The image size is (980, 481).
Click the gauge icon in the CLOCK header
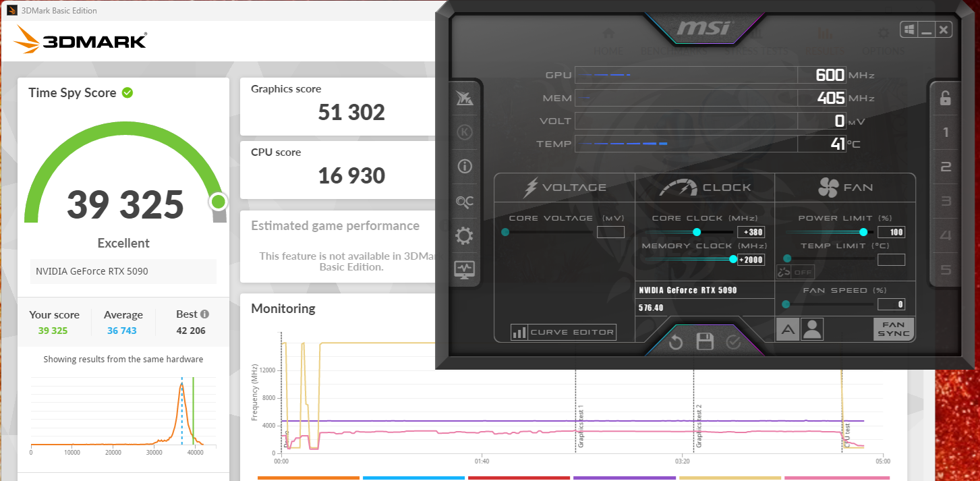coord(678,188)
